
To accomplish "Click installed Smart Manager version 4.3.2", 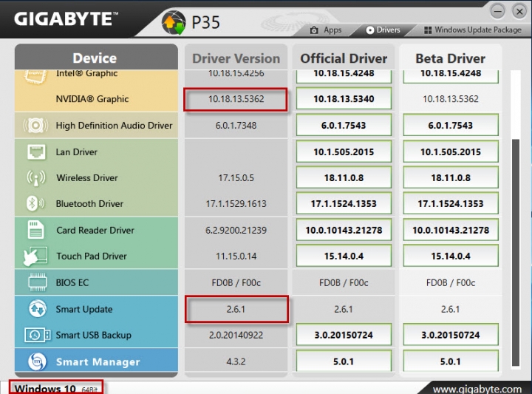I will [x=236, y=361].
